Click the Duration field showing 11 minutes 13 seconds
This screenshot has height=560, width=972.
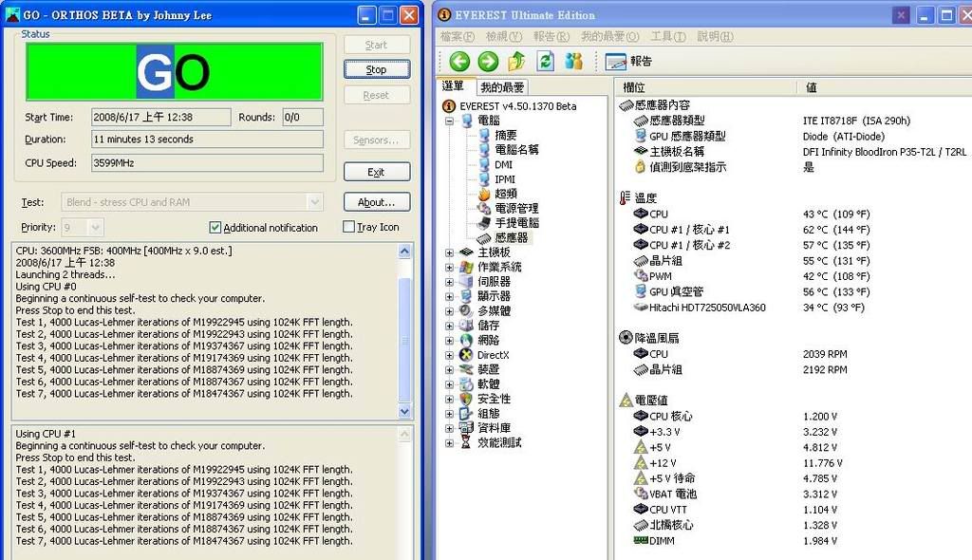207,139
